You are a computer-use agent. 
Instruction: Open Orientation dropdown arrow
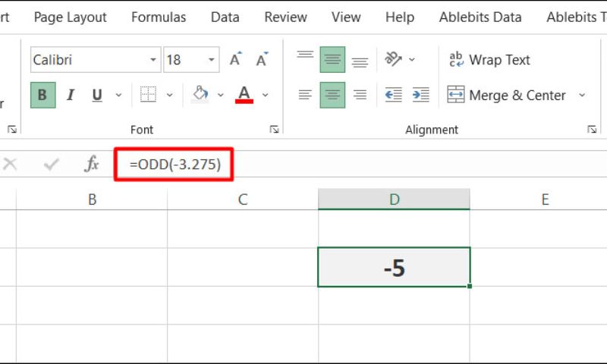[x=412, y=60]
